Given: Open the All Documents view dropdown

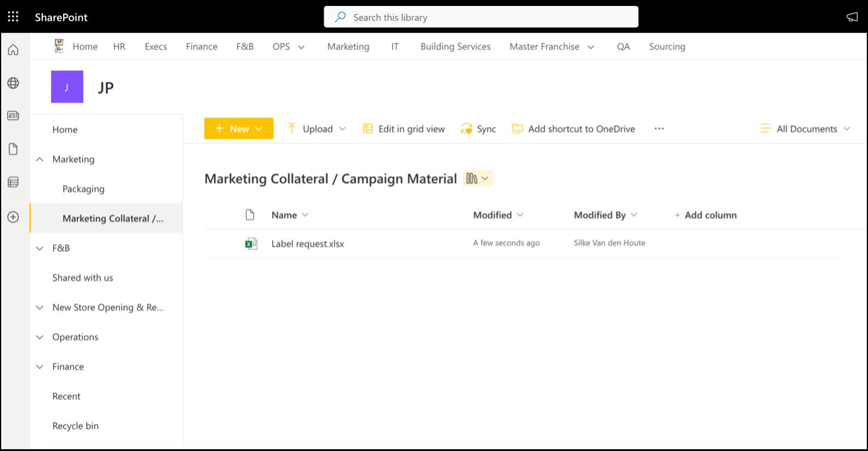Looking at the screenshot, I should click(x=805, y=129).
